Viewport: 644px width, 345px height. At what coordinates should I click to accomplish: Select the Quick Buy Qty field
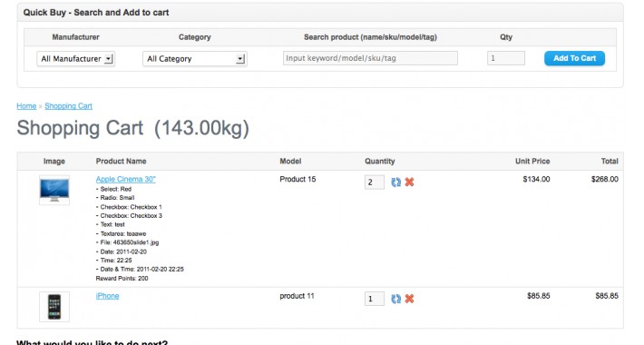(506, 58)
